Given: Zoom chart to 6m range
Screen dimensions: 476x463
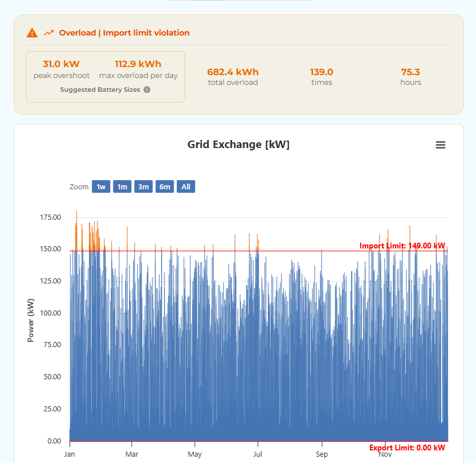Looking at the screenshot, I should point(165,186).
